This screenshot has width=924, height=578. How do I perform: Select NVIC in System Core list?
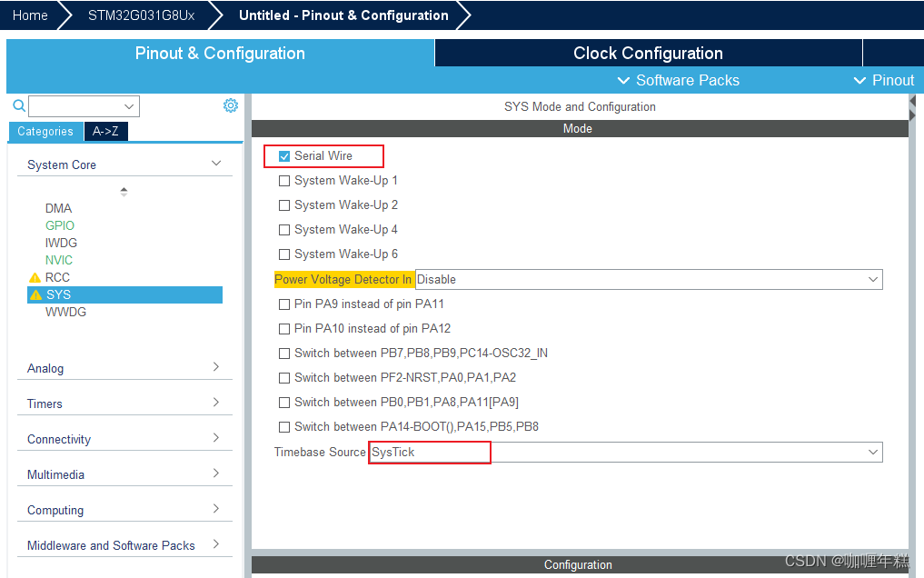[x=59, y=260]
